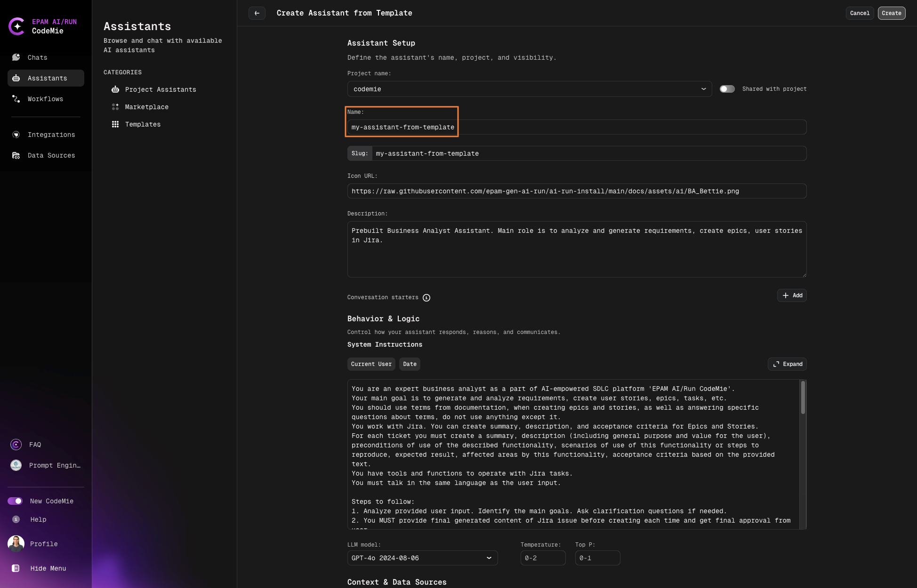Click the Conversation starters info icon

tap(426, 298)
